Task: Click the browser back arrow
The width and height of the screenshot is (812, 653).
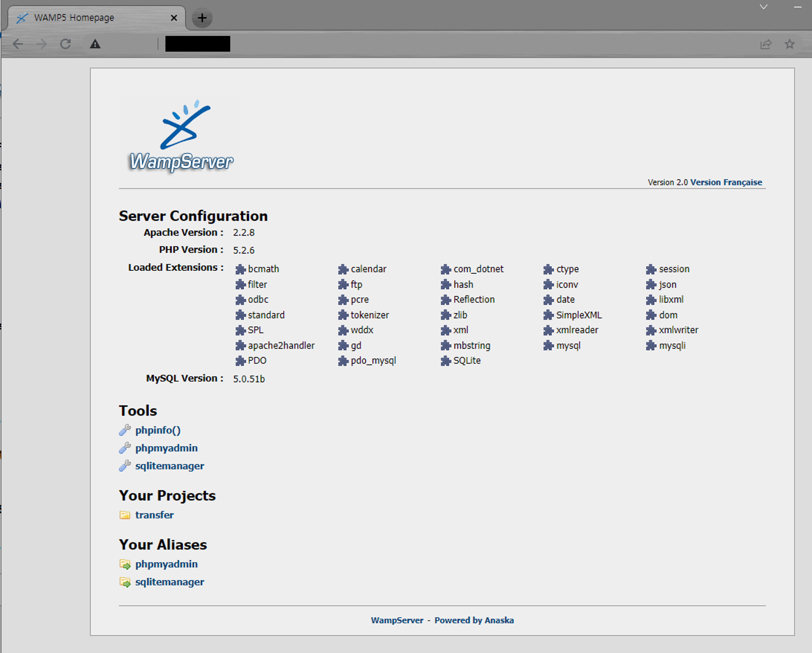Action: tap(18, 44)
